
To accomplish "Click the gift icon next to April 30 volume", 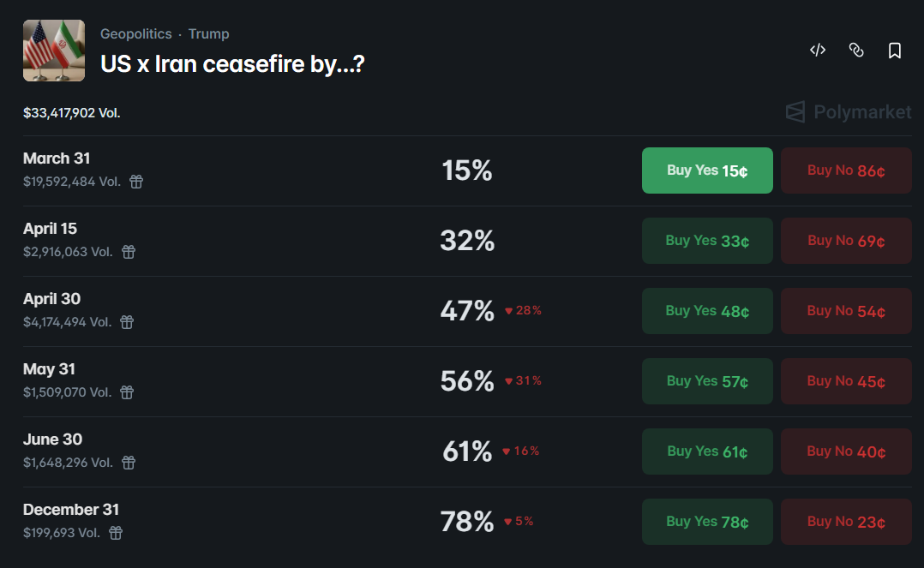I will [x=128, y=321].
